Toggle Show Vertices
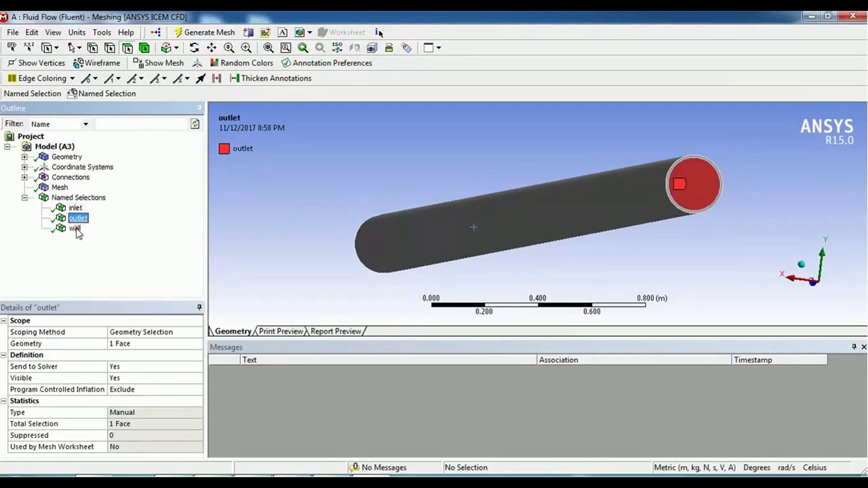This screenshot has height=488, width=868. (x=36, y=62)
